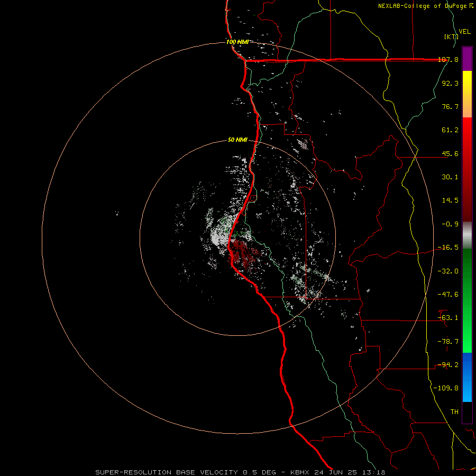
Task: Click the [KT] units label
Action: click(451, 36)
